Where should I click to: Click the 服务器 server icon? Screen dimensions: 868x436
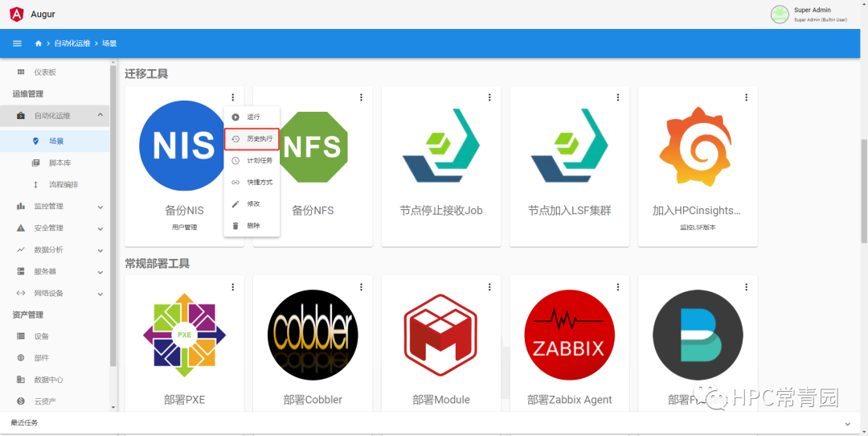tap(21, 271)
